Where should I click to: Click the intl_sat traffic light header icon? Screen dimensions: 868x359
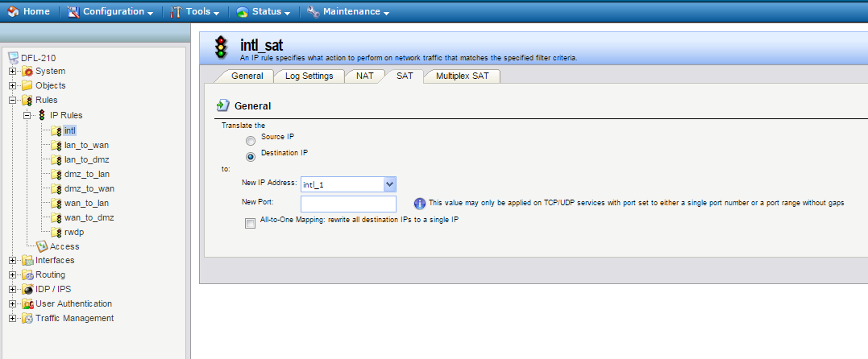pyautogui.click(x=222, y=47)
